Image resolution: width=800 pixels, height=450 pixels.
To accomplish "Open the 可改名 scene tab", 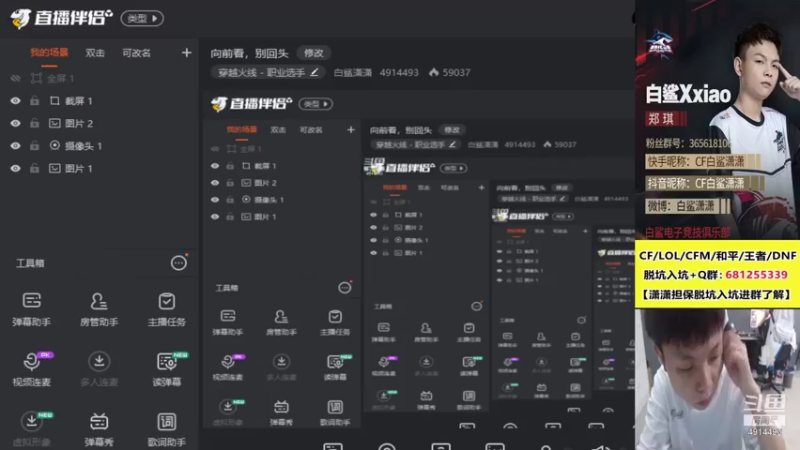I will click(136, 53).
